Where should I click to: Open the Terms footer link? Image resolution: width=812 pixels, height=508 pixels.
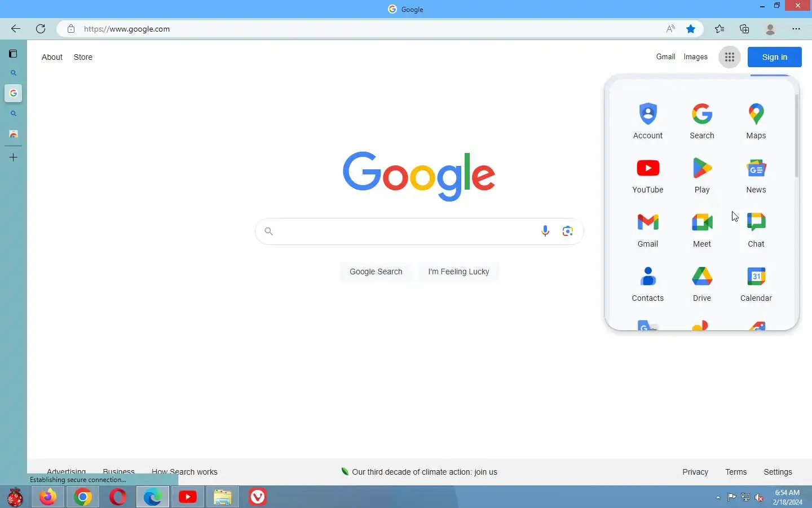coord(736,472)
